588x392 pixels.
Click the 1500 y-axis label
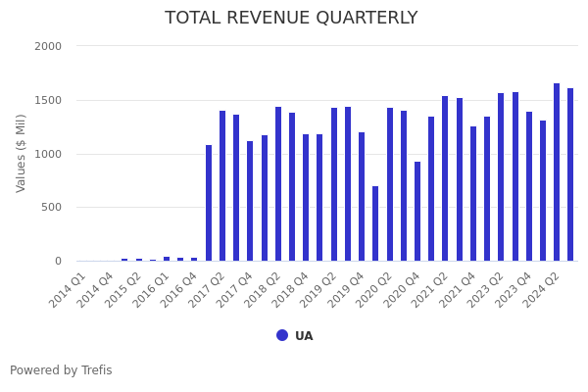click(x=48, y=100)
